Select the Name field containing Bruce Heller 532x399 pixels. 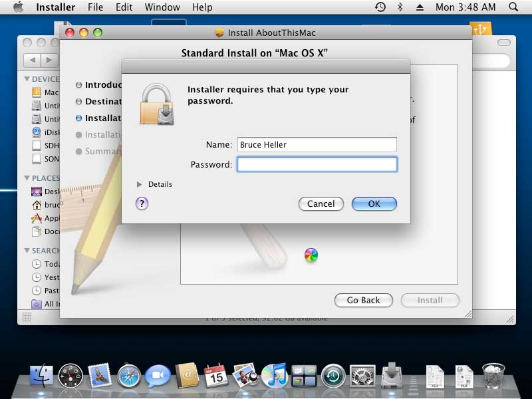tap(317, 144)
